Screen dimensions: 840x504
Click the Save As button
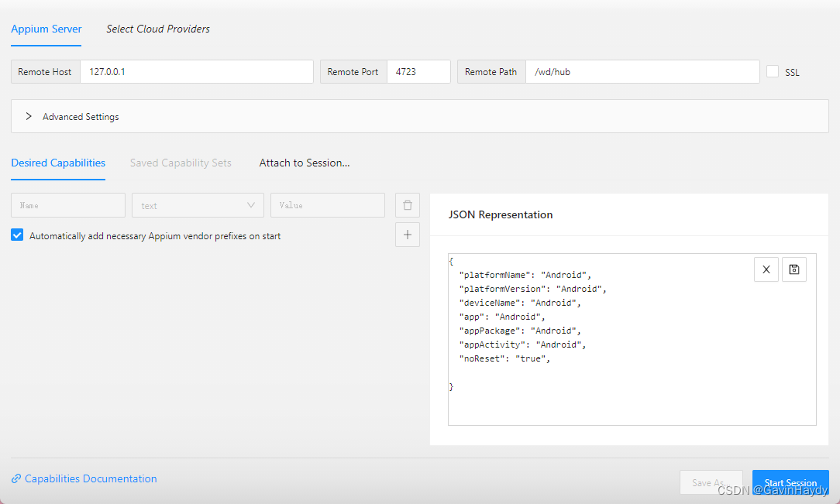tap(711, 482)
